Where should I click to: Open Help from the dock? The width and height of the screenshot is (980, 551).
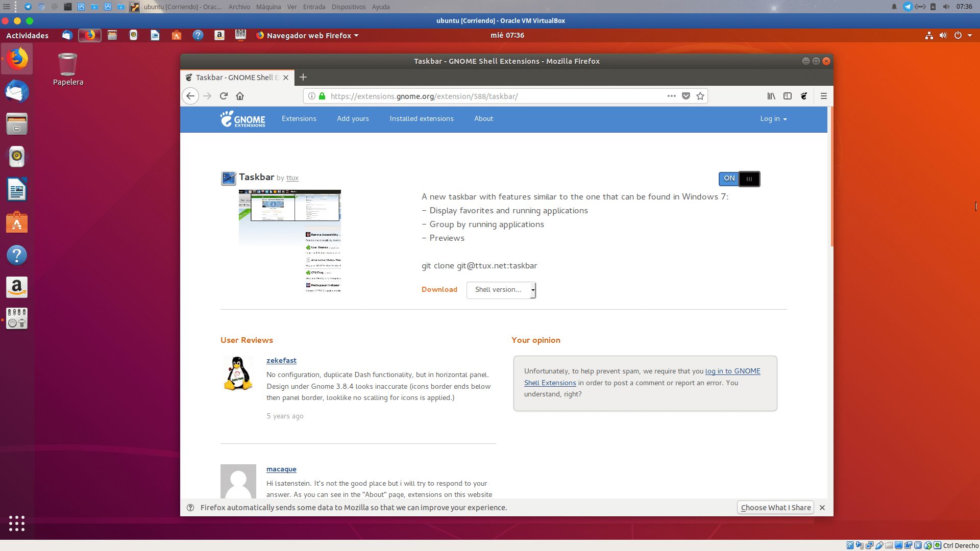coord(17,255)
